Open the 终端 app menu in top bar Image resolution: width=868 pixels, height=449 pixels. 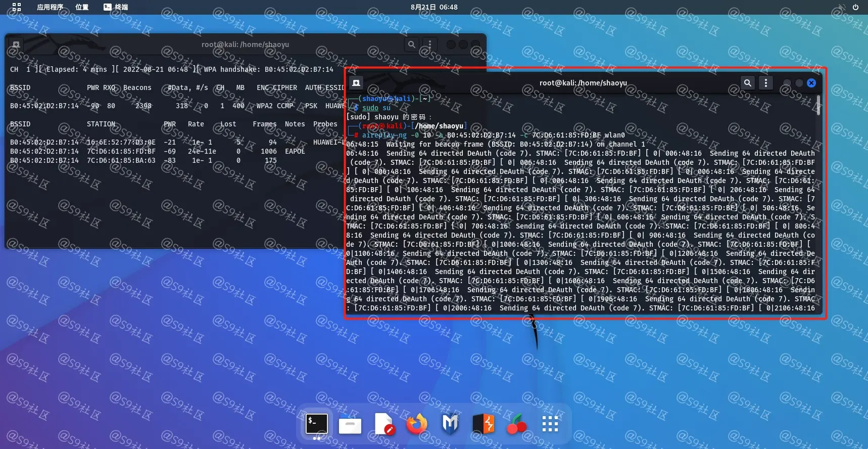click(x=116, y=7)
